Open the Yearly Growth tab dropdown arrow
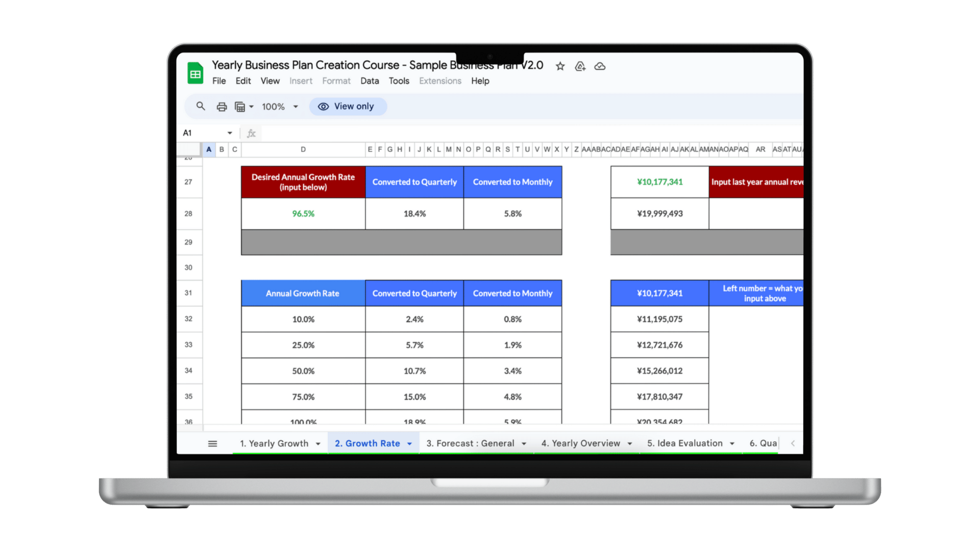 tap(318, 444)
